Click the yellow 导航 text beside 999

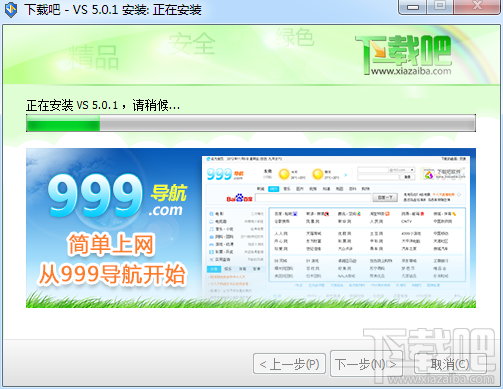coord(169,193)
